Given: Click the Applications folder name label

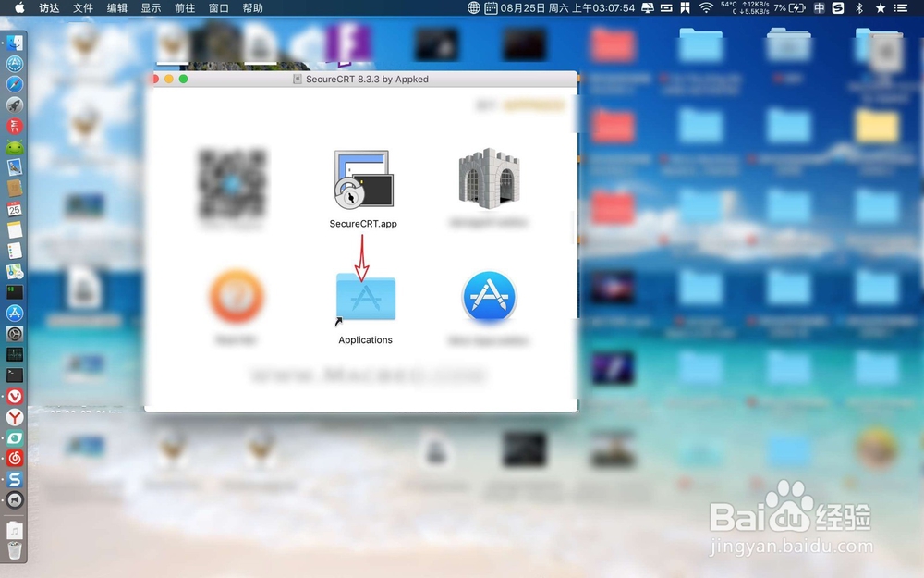Looking at the screenshot, I should [365, 339].
